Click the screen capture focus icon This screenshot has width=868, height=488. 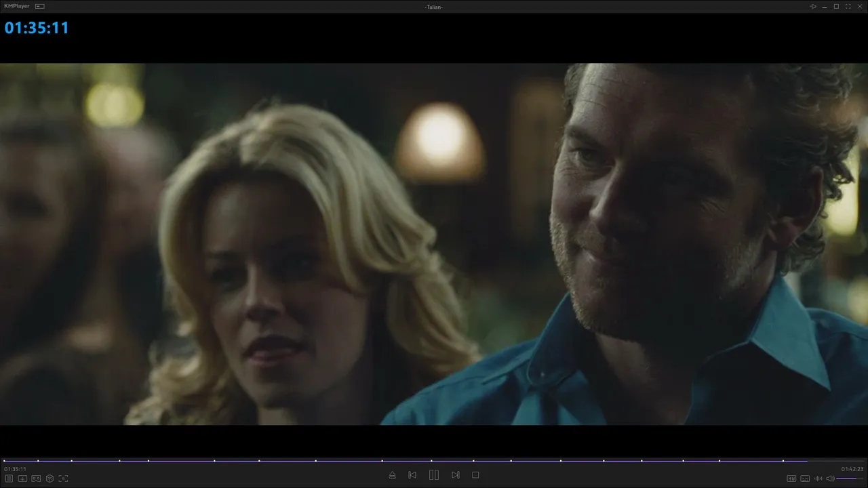point(63,479)
